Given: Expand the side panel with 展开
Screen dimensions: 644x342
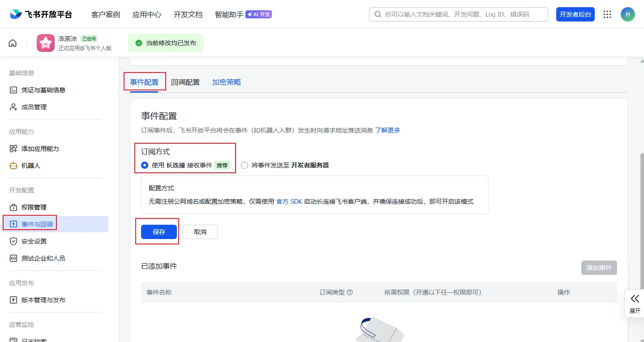Looking at the screenshot, I should click(x=635, y=303).
